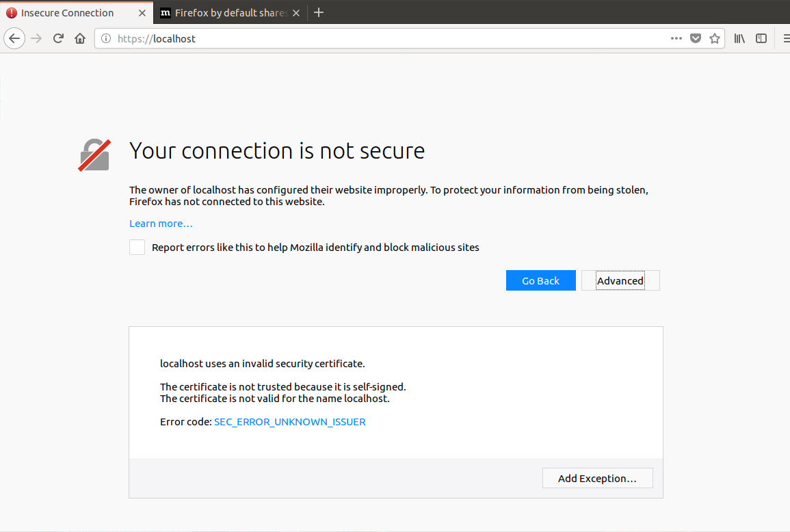Screen dimensions: 790x532
Task: Open the Learn more link
Action: pyautogui.click(x=161, y=223)
